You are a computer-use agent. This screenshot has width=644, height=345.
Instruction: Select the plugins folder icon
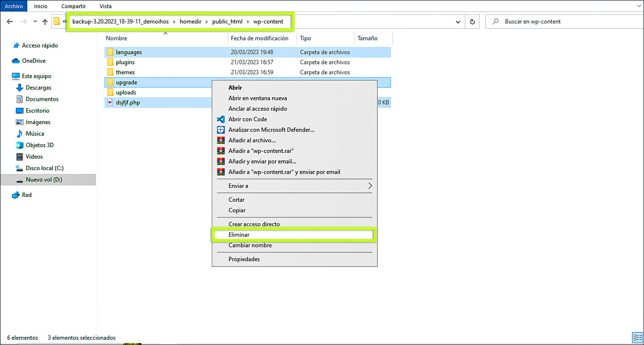pos(110,62)
